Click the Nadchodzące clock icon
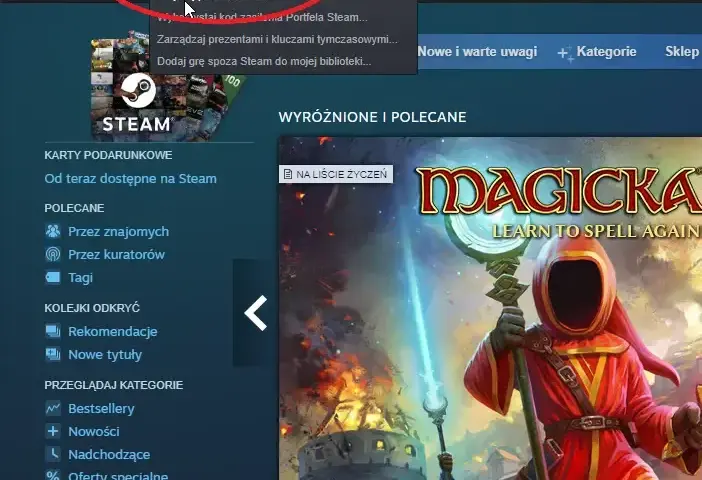Image resolution: width=702 pixels, height=480 pixels. coord(53,454)
